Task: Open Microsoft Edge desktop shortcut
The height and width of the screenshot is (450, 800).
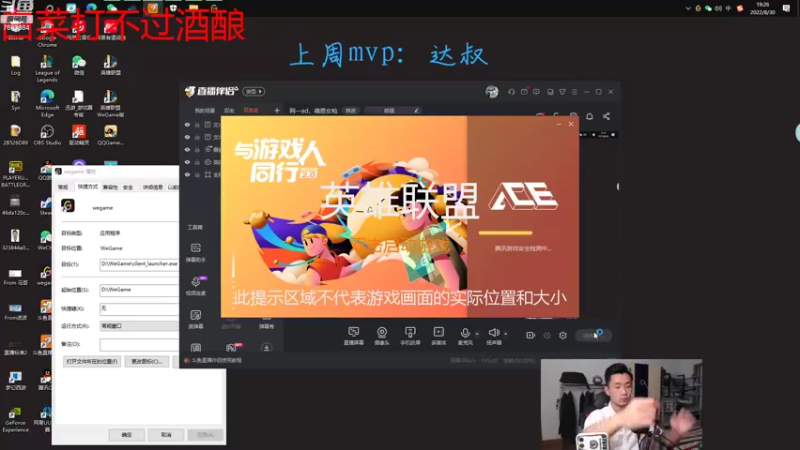Action: pos(47,104)
